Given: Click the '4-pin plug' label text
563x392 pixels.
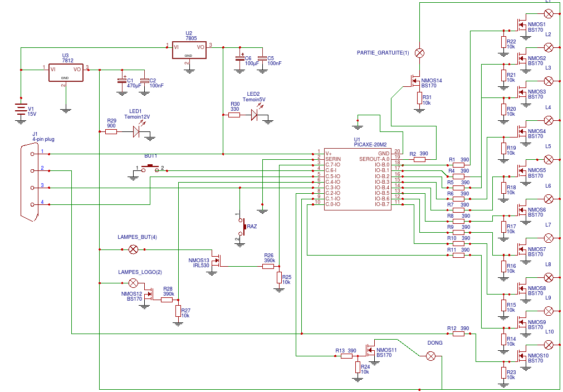Looking at the screenshot, I should point(43,139).
